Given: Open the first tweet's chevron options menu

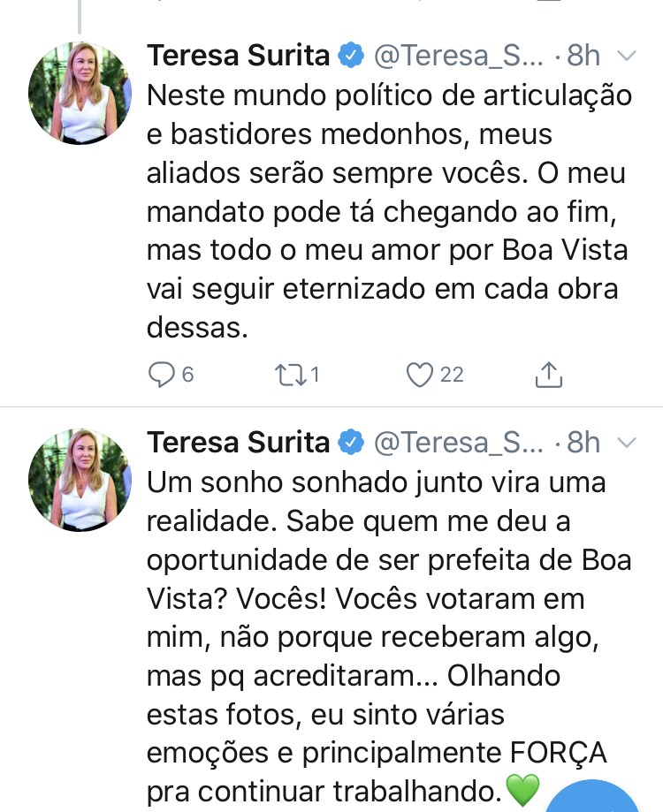Looking at the screenshot, I should point(626,57).
